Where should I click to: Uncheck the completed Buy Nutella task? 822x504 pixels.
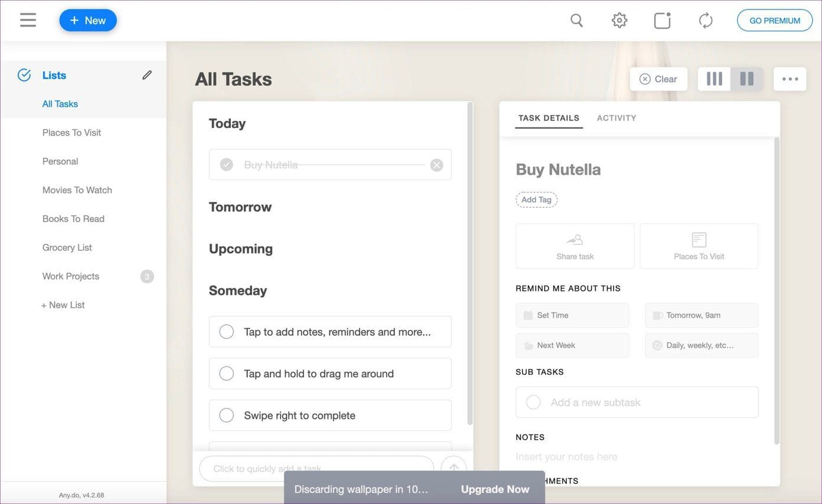[226, 165]
